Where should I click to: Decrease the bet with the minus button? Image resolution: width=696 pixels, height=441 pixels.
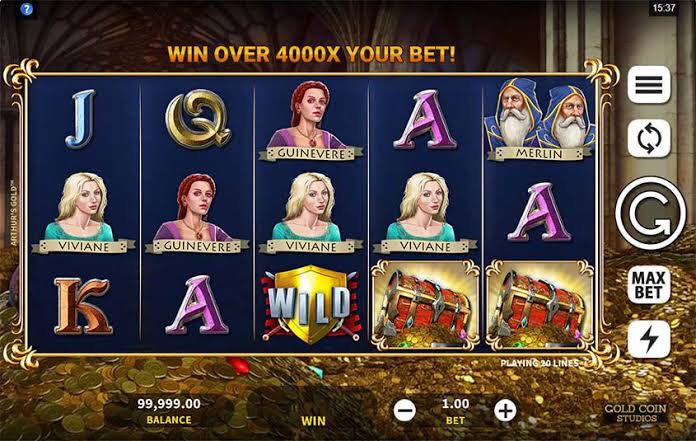[x=405, y=410]
